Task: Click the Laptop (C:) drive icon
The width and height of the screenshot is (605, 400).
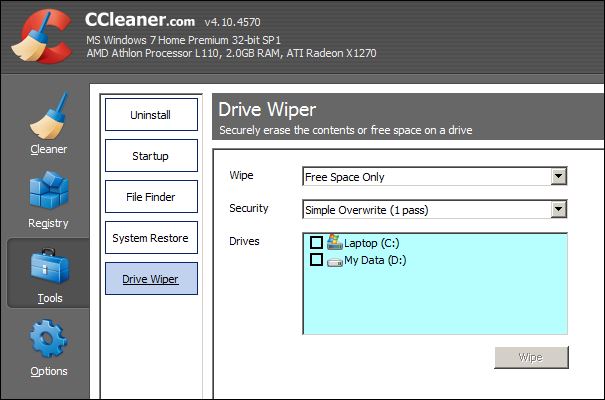Action: [334, 243]
